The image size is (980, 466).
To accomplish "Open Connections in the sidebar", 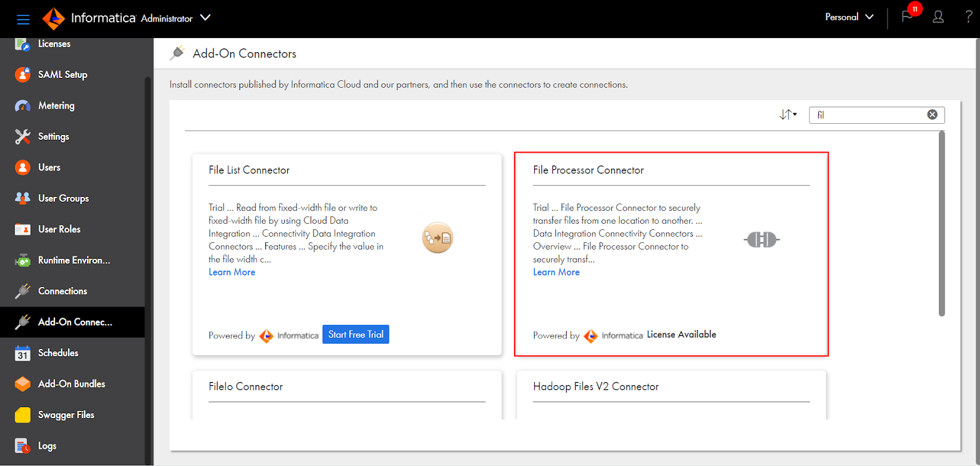I will (x=62, y=291).
